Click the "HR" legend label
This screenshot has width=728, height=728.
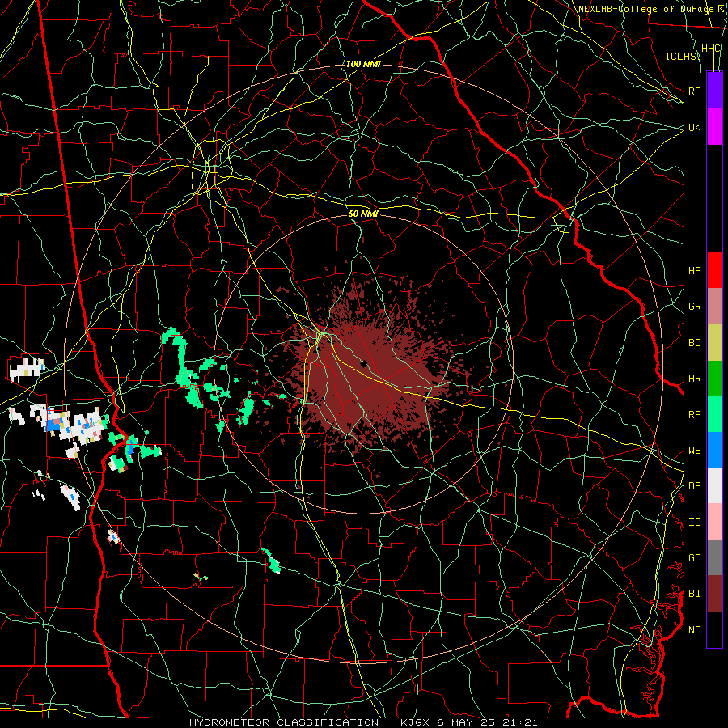pyautogui.click(x=694, y=379)
